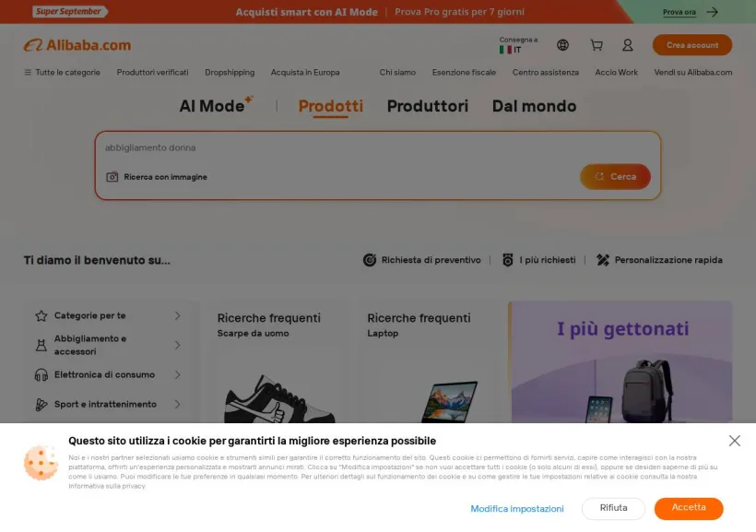Click the I più richiesti medal icon
Viewport: 756px width, 532px height.
pos(508,260)
